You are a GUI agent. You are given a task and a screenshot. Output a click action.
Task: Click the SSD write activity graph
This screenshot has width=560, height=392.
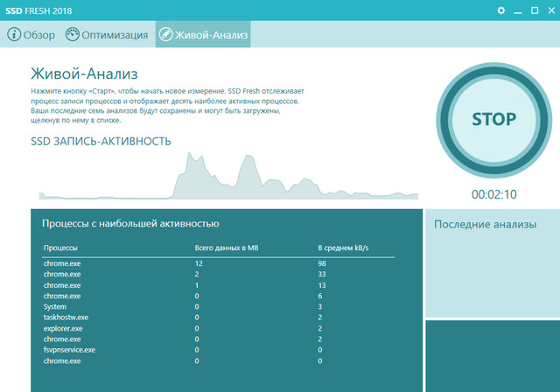[x=227, y=179]
